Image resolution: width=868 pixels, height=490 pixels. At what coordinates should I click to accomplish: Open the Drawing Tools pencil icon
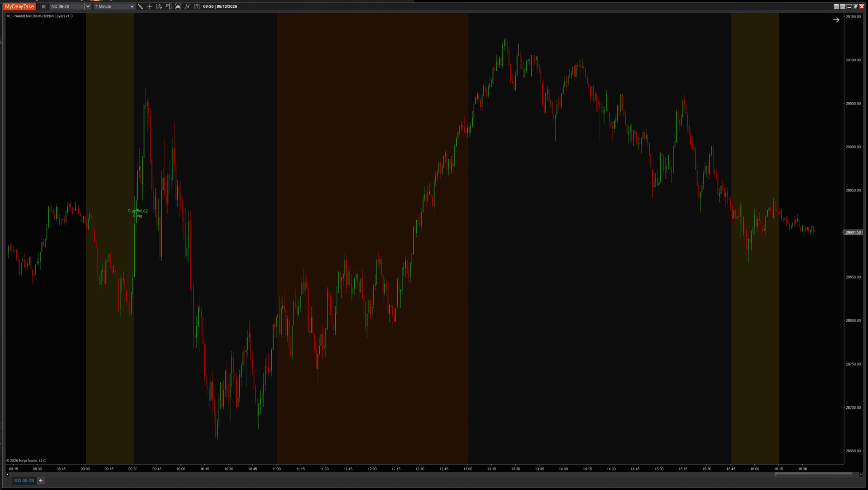140,6
